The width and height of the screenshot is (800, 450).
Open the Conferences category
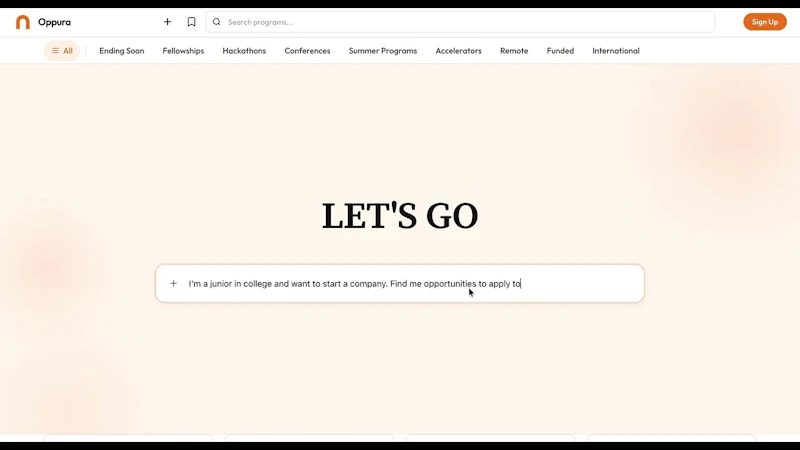point(307,51)
